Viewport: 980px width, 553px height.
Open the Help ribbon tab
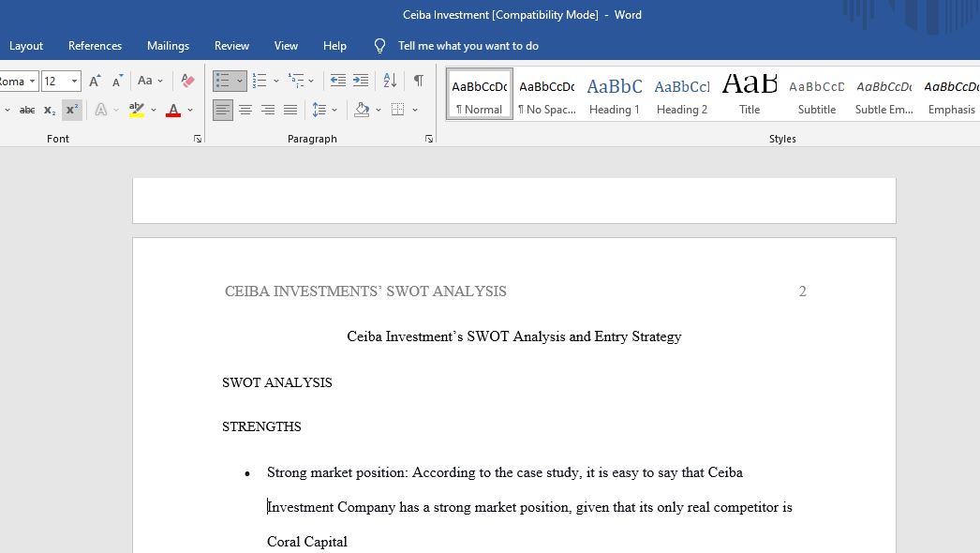[x=334, y=46]
